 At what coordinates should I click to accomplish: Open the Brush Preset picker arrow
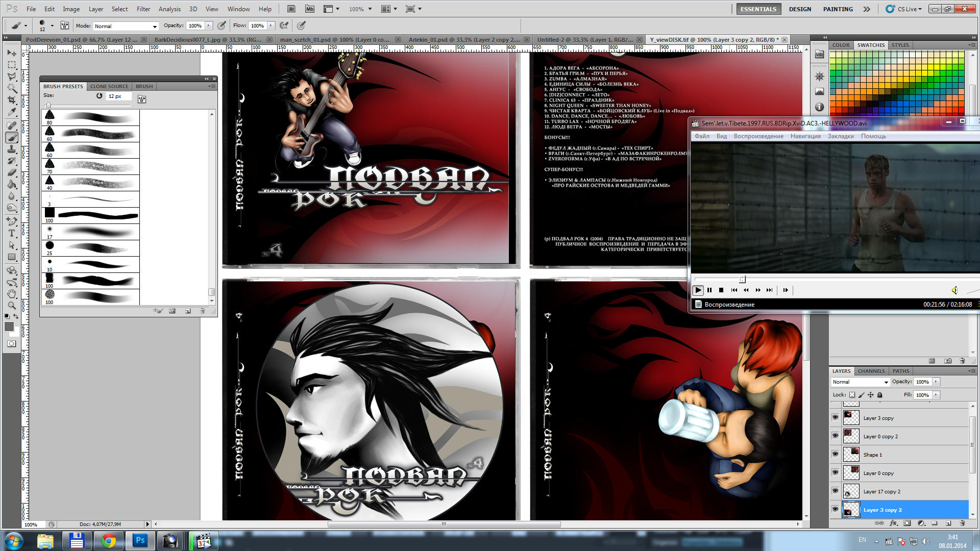point(52,26)
